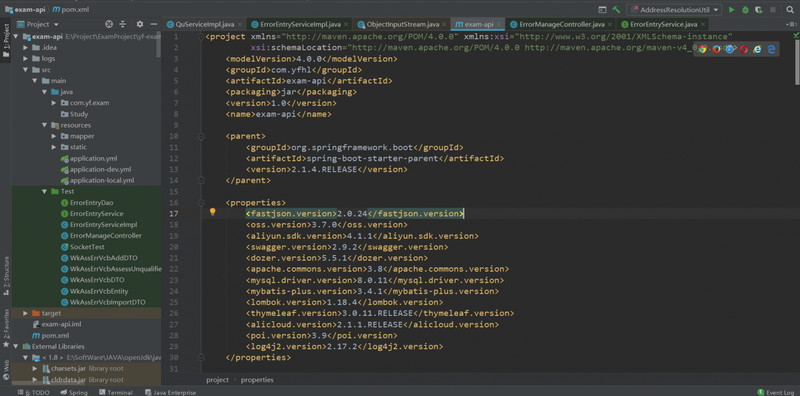
Task: Open pom.xml in Internet Explorer
Action: (x=758, y=49)
